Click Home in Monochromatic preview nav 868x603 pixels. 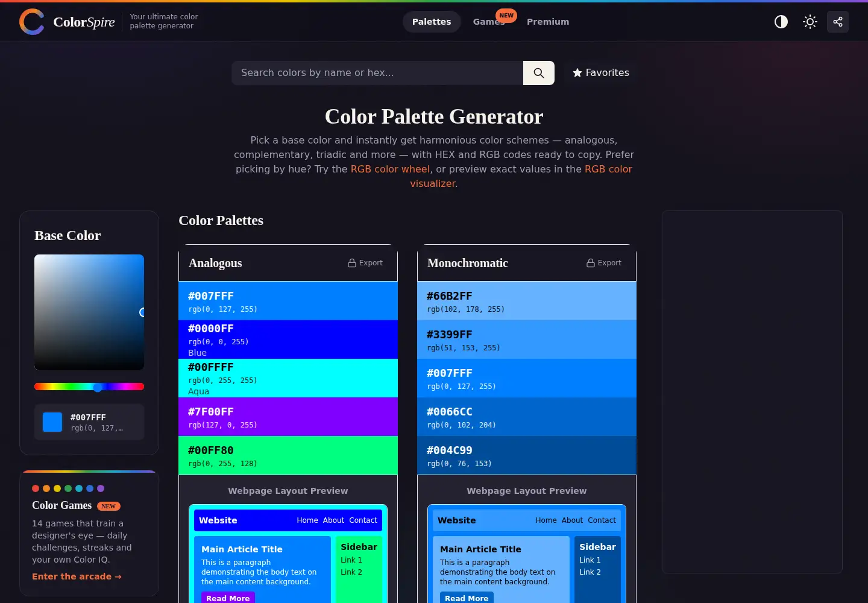pyautogui.click(x=546, y=520)
